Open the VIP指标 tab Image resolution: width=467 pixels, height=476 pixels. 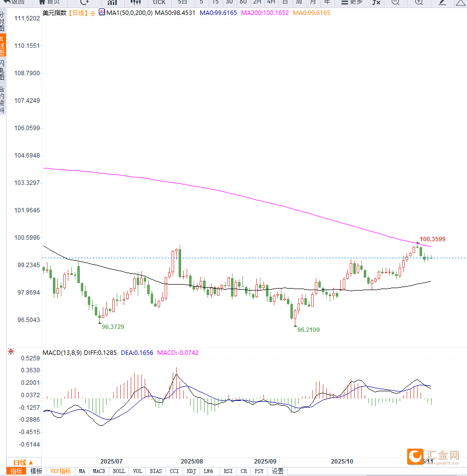coord(60,471)
